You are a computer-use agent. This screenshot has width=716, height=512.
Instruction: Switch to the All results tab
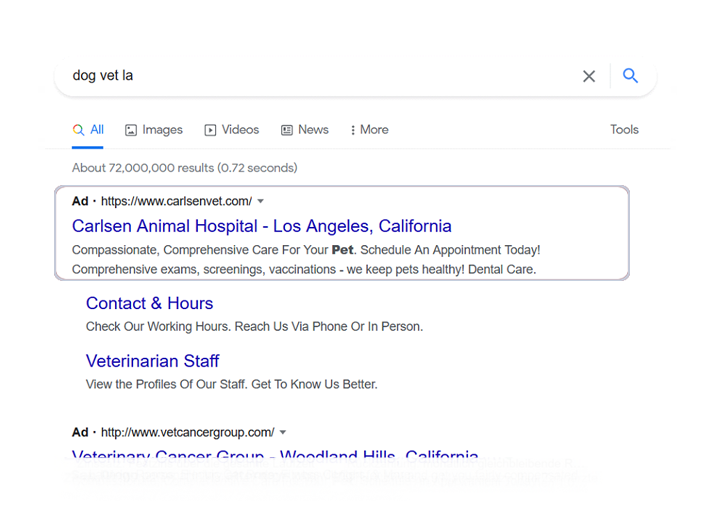(88, 130)
